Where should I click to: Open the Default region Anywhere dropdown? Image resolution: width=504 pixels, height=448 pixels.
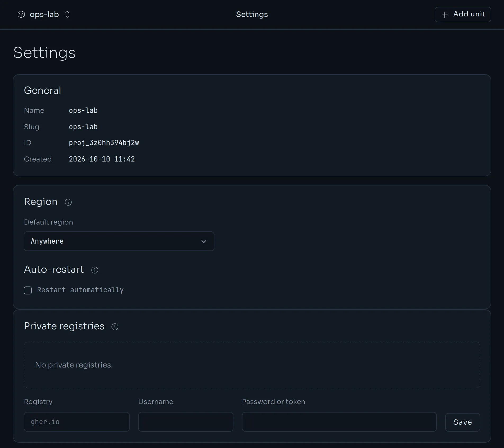click(119, 241)
